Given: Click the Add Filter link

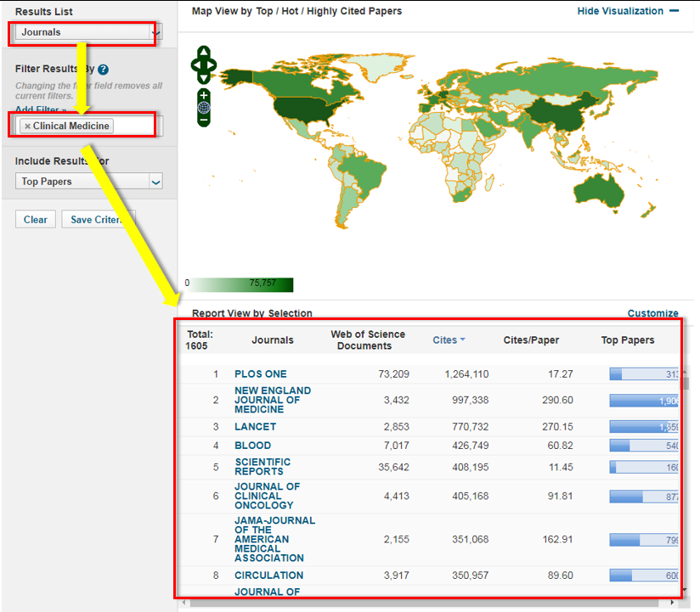Looking at the screenshot, I should [x=41, y=109].
